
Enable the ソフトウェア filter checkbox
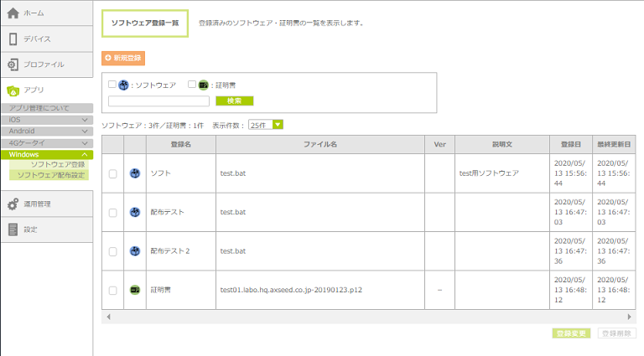[x=112, y=85]
